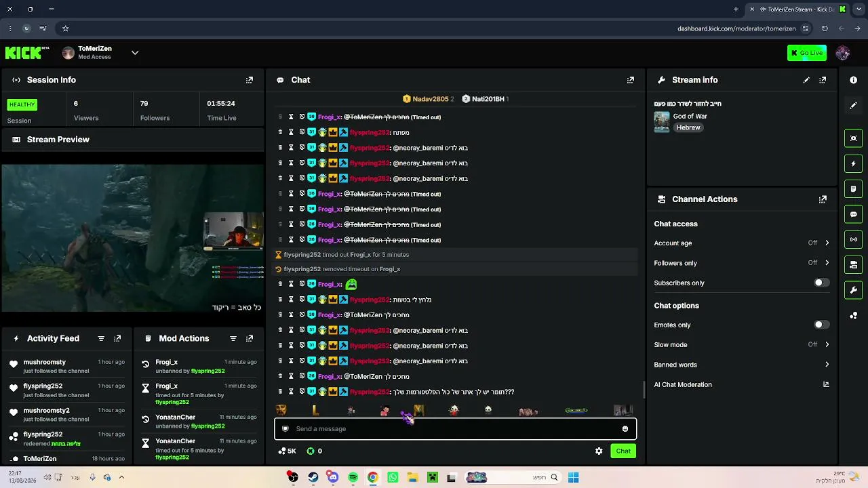Toggle the wrench stream info widget in sidebar
Image resolution: width=868 pixels, height=488 pixels.
(x=854, y=290)
